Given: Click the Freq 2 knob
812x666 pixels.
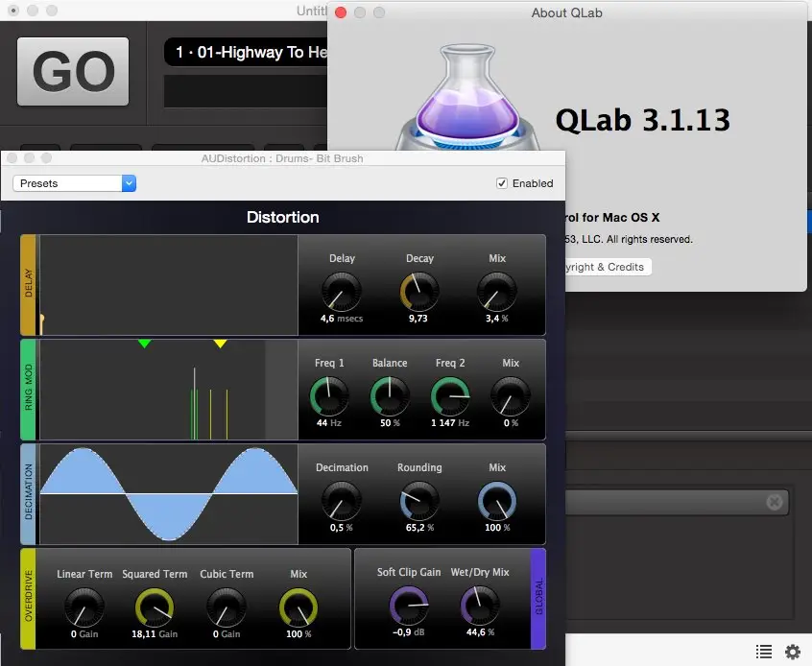Looking at the screenshot, I should click(450, 396).
